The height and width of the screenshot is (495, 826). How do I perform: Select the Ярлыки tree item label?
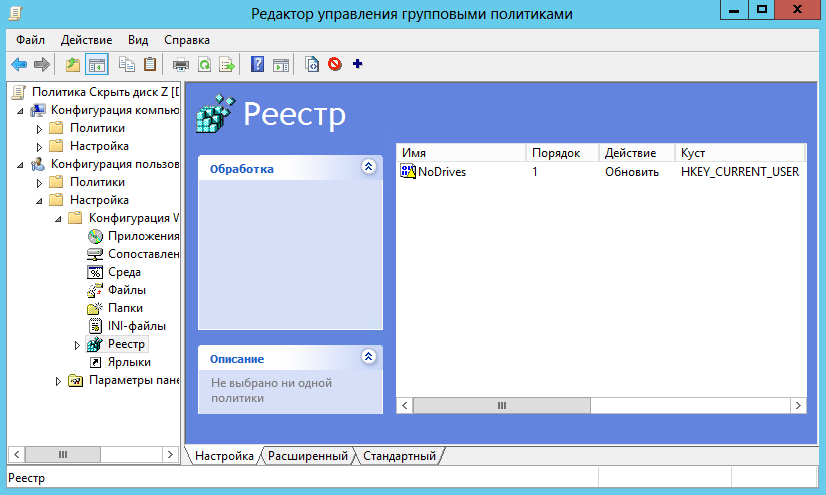click(129, 362)
